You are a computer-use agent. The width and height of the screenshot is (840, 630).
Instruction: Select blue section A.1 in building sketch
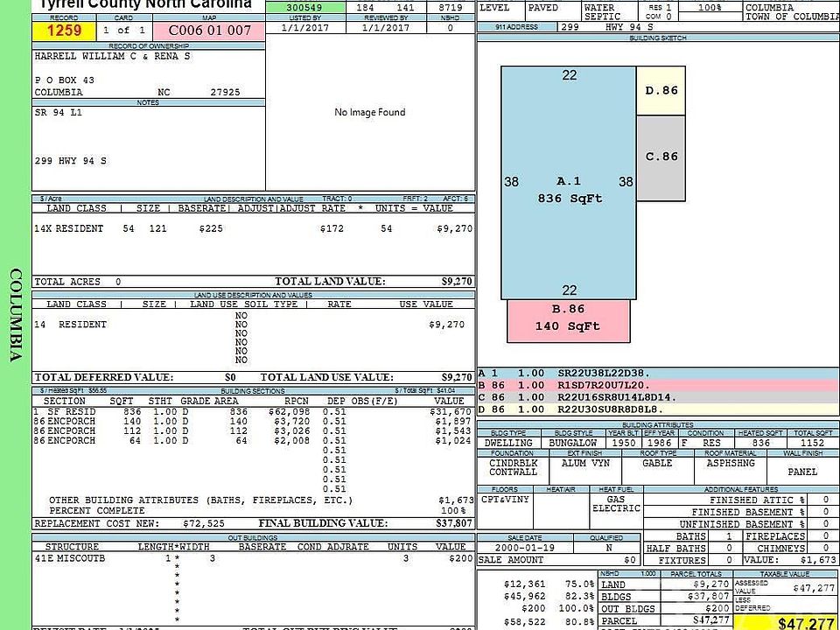[569, 184]
